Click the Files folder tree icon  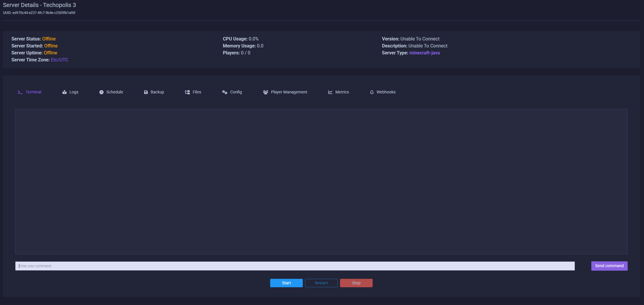click(x=187, y=92)
